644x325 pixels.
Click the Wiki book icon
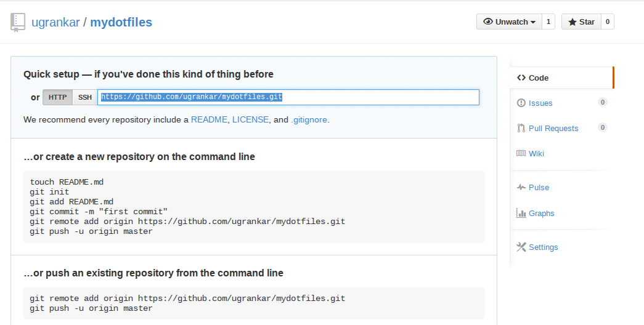coord(521,154)
